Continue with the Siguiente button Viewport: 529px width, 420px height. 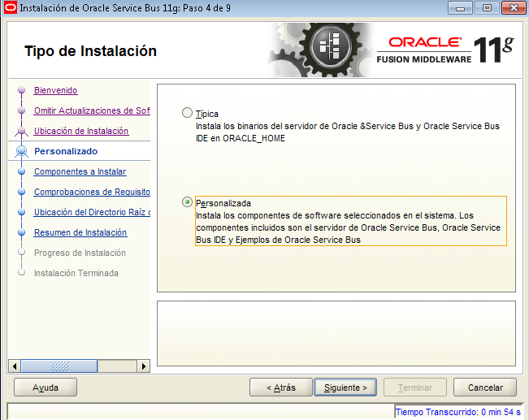click(x=345, y=388)
